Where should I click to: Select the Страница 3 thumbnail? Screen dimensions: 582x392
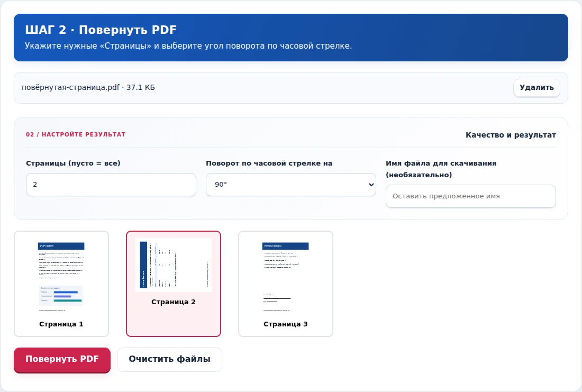[x=285, y=284]
